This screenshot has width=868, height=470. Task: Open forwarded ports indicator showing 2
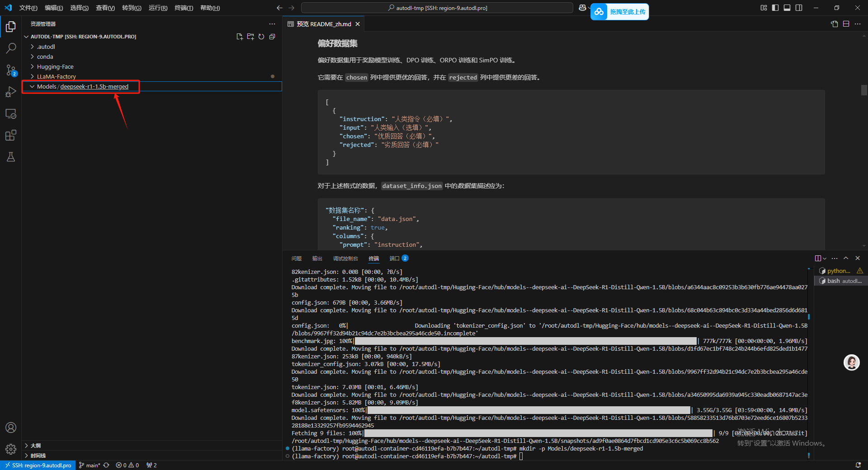[151, 465]
